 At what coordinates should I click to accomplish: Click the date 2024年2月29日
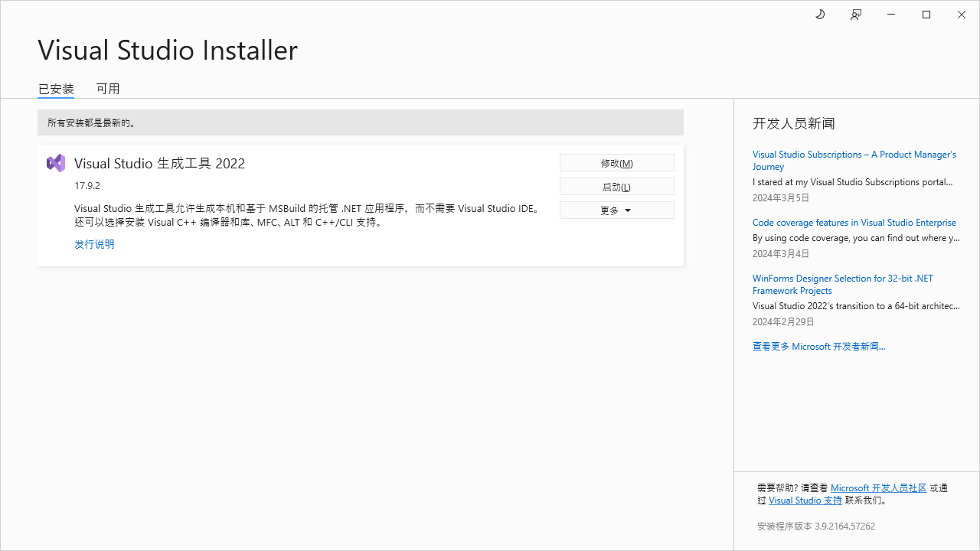(784, 322)
